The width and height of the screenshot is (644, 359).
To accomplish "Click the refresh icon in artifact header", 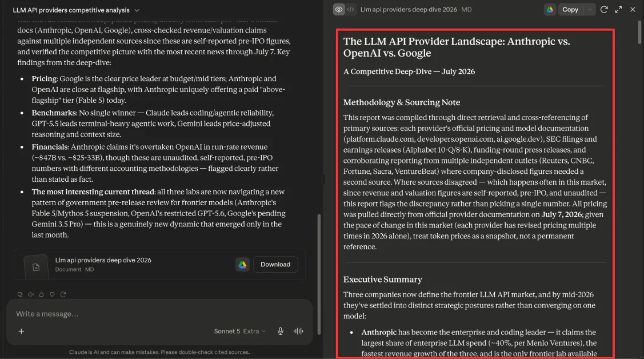I will tap(604, 10).
